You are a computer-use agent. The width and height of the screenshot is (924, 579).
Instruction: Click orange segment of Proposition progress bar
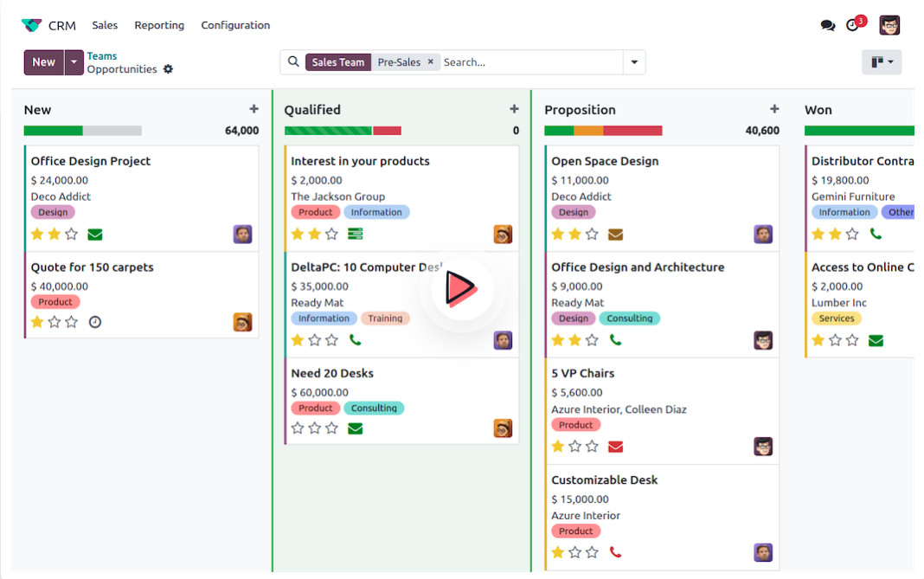[x=588, y=131]
